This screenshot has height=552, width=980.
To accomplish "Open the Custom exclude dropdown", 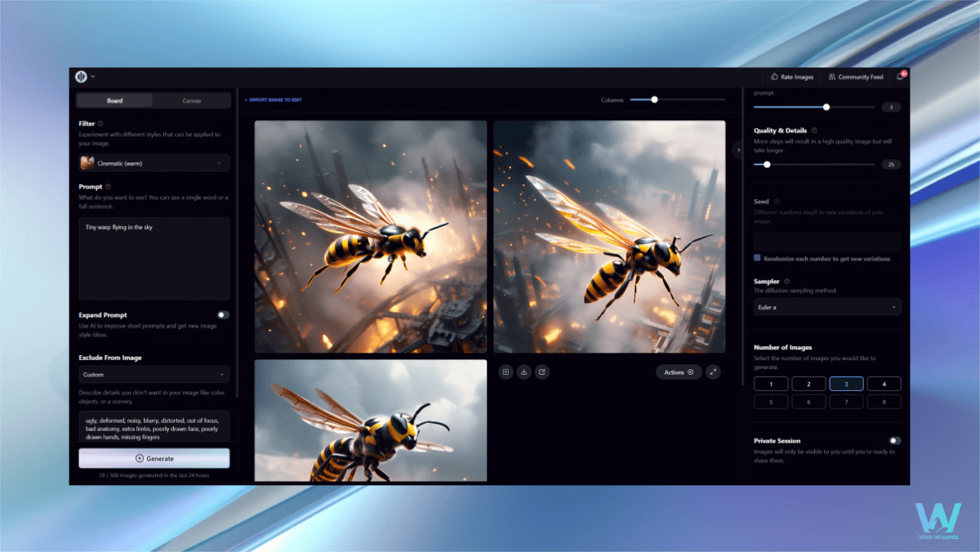I will pos(154,375).
